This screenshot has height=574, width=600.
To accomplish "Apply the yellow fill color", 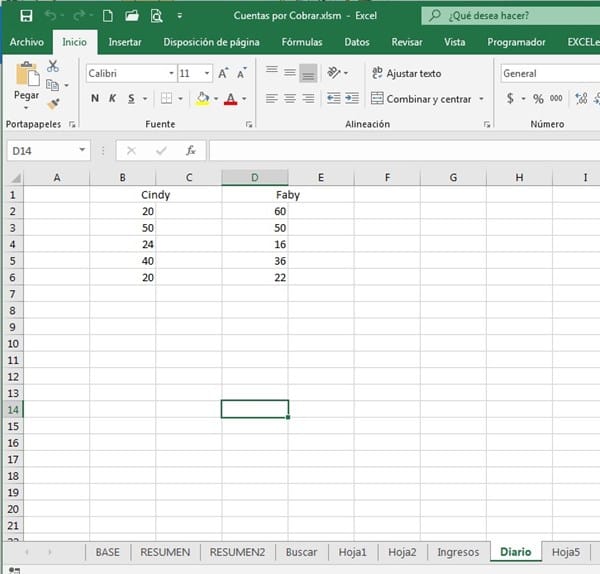I will click(x=203, y=99).
